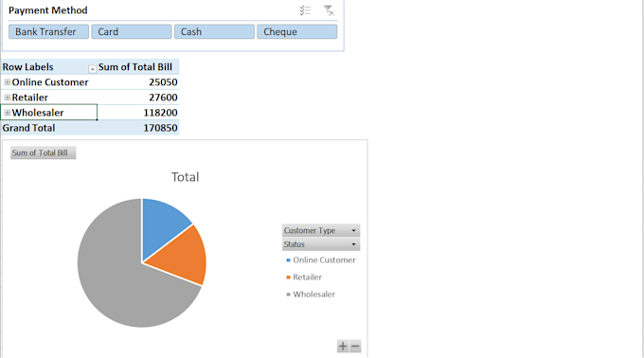Expand Wholesaler row

tap(7, 113)
